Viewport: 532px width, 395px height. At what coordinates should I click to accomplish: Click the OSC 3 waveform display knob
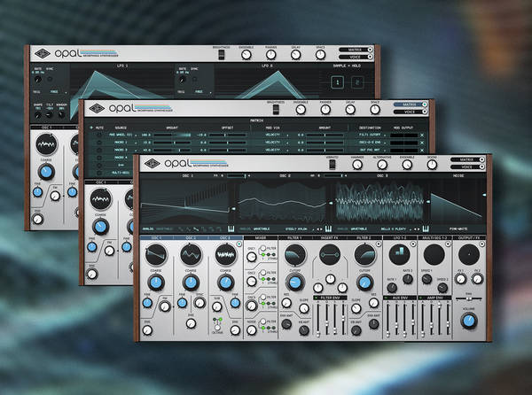coord(226,254)
